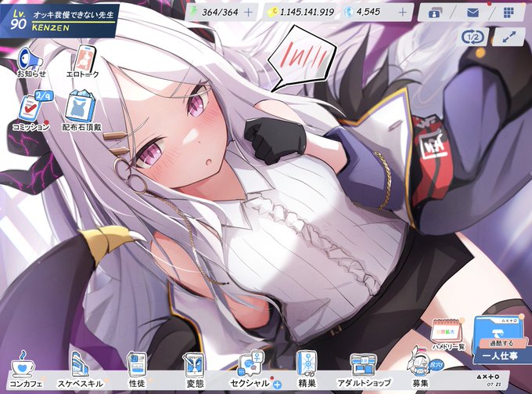
Task: Open the 配布石頂戴 shopping bag icon
Action: [x=81, y=110]
